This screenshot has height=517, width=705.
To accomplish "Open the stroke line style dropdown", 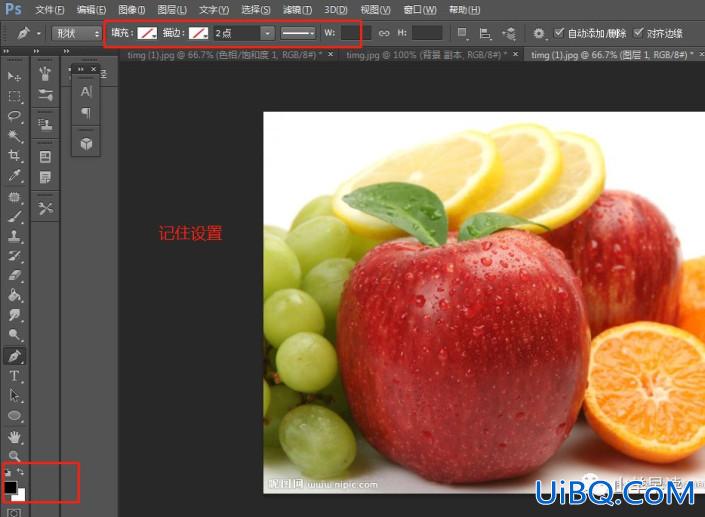I will pyautogui.click(x=298, y=33).
